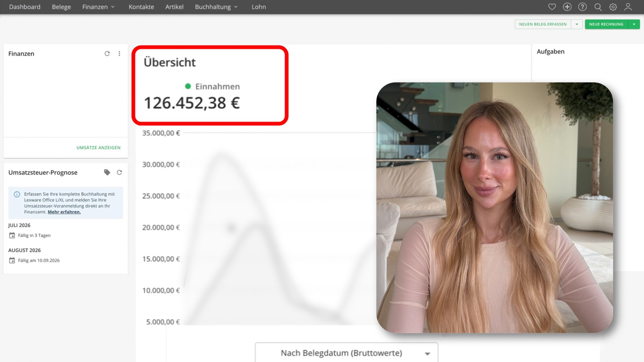Open the Nach Belegdatum (Bruttowerte) dropdown

click(x=347, y=353)
